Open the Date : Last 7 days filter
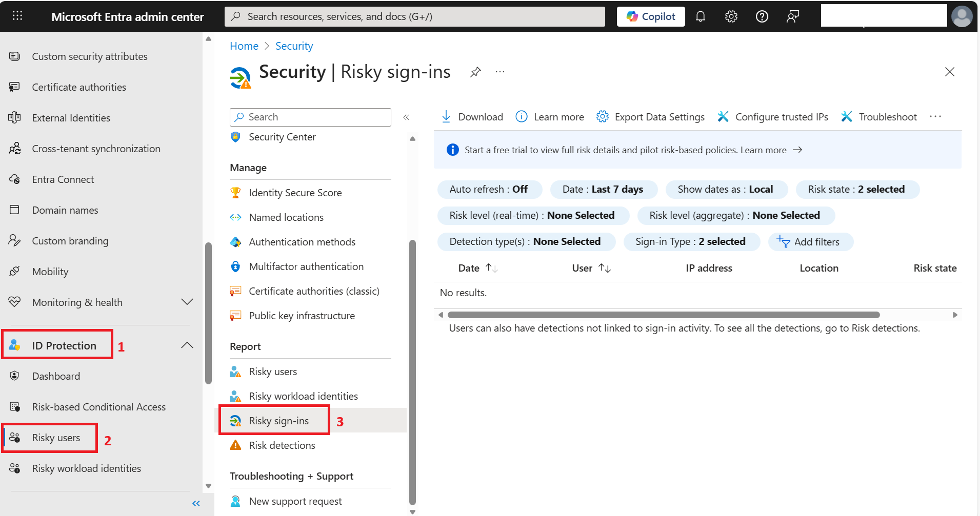The image size is (980, 516). point(604,189)
